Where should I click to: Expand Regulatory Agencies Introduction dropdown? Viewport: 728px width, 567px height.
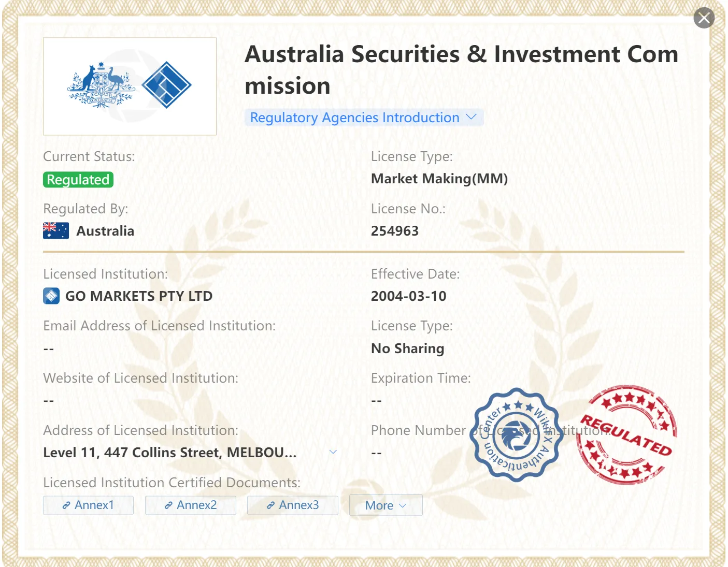click(364, 118)
